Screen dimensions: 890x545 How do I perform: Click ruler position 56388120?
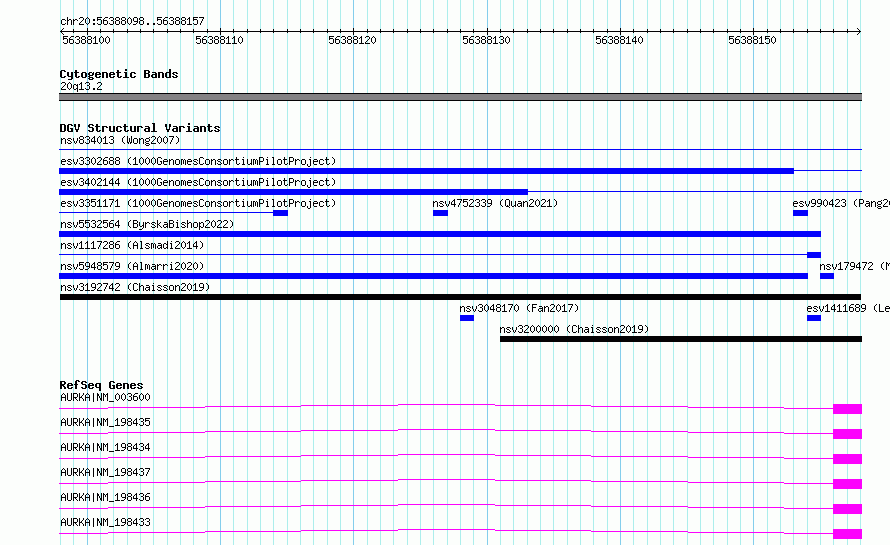(x=352, y=40)
